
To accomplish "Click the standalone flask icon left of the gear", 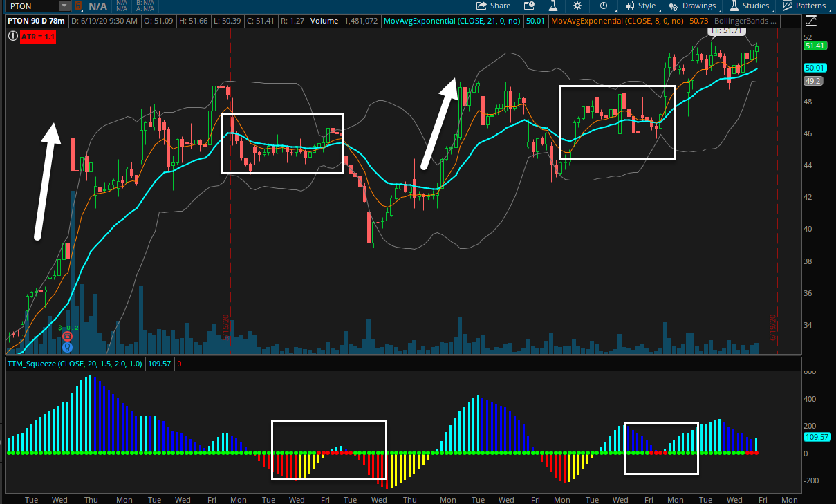I will point(552,6).
